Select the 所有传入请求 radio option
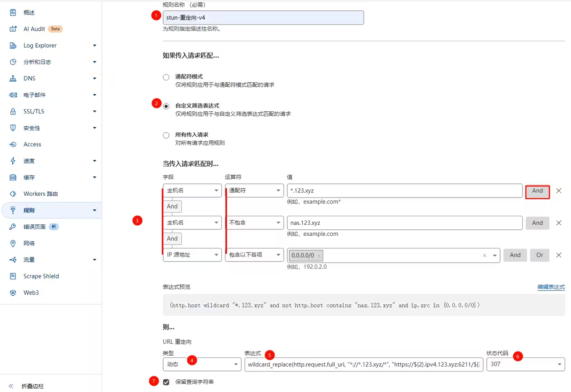This screenshot has width=571, height=392. click(x=166, y=135)
